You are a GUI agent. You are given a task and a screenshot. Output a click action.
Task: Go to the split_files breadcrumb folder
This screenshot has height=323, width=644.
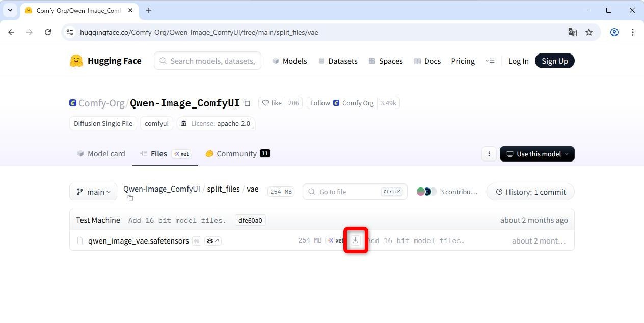point(223,189)
